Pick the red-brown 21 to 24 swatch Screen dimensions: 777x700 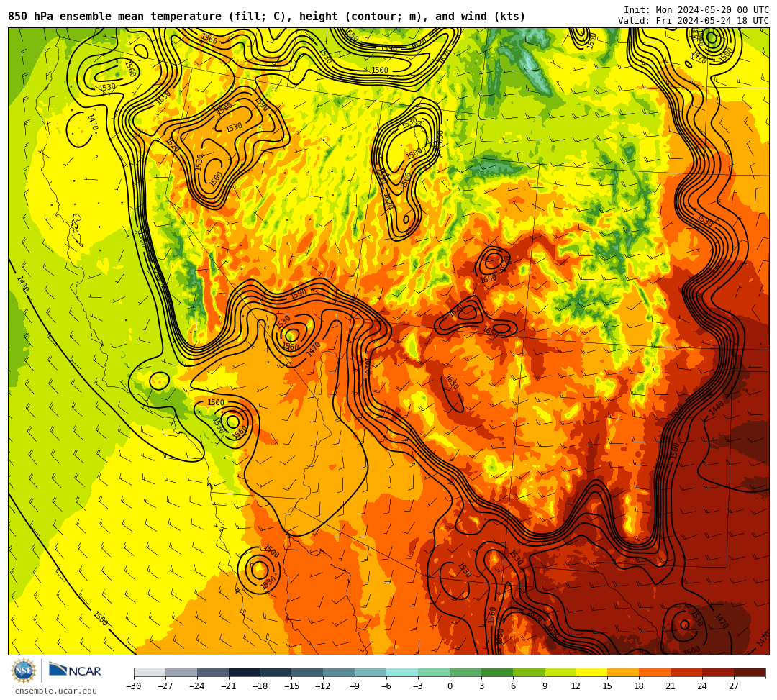pyautogui.click(x=686, y=672)
